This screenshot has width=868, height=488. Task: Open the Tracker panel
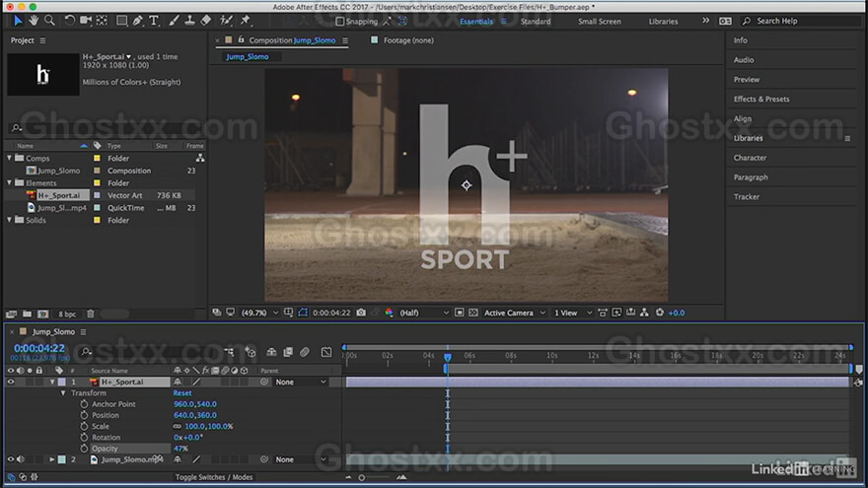click(x=747, y=196)
